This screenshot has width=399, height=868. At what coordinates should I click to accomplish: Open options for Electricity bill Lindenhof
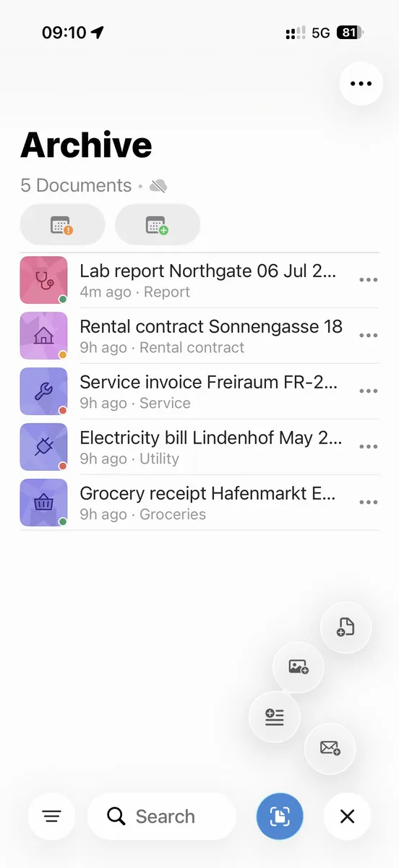click(x=369, y=447)
